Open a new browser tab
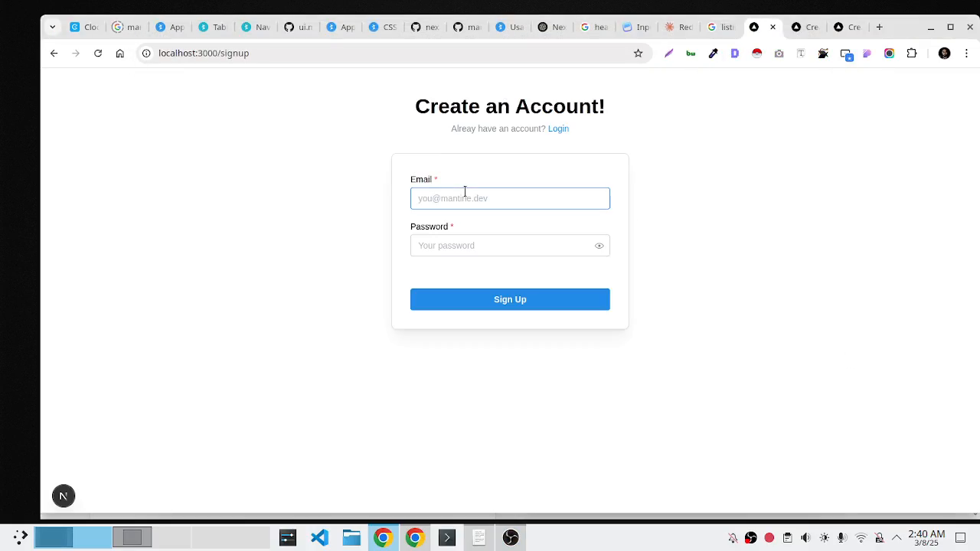 click(879, 27)
